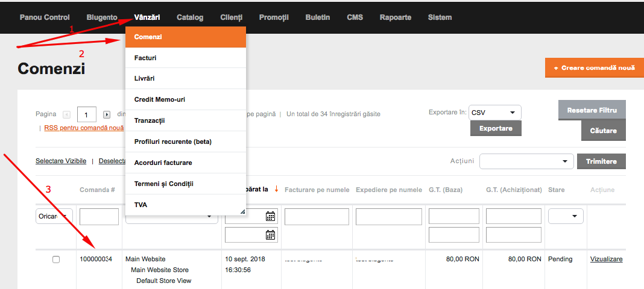
Task: Open the Sistem menu
Action: 440,17
